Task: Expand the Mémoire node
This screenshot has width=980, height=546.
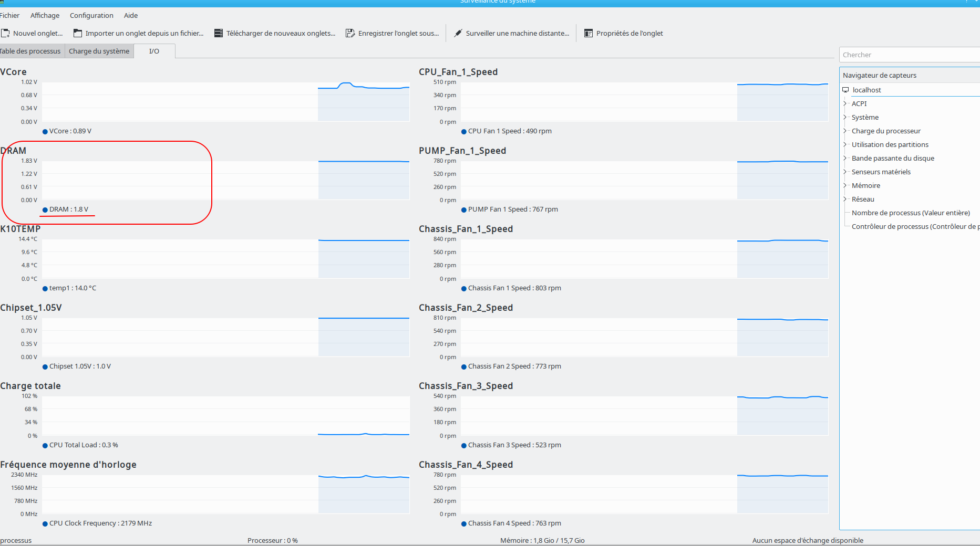Action: point(845,185)
